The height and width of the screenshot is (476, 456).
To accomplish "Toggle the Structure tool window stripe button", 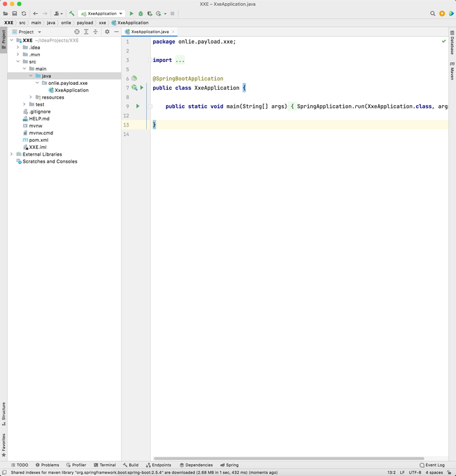I will (3, 413).
